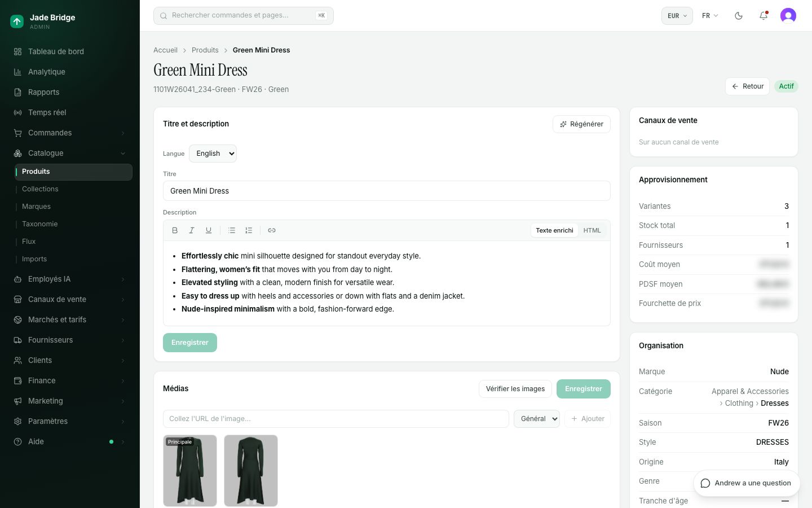Click Retour button
The height and width of the screenshot is (508, 812).
[x=747, y=86]
